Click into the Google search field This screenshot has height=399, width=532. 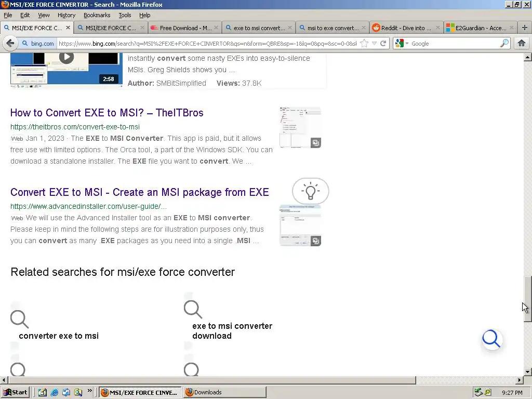[x=455, y=44]
